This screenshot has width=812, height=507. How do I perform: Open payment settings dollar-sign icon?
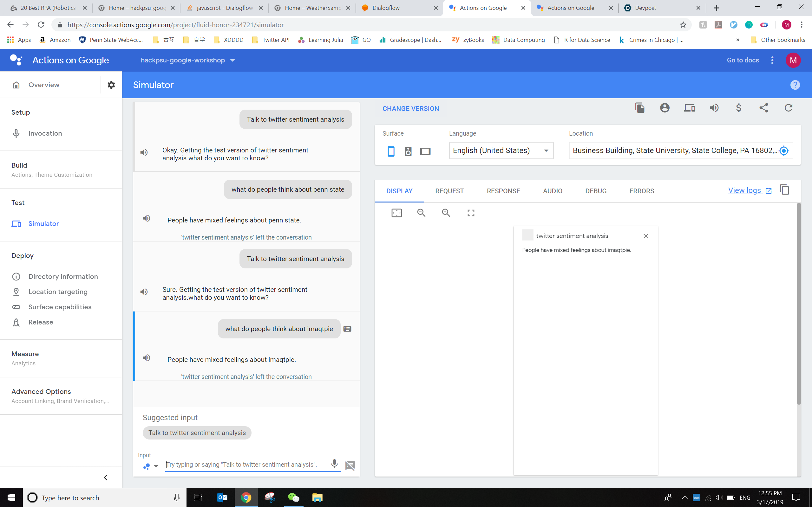(x=738, y=108)
